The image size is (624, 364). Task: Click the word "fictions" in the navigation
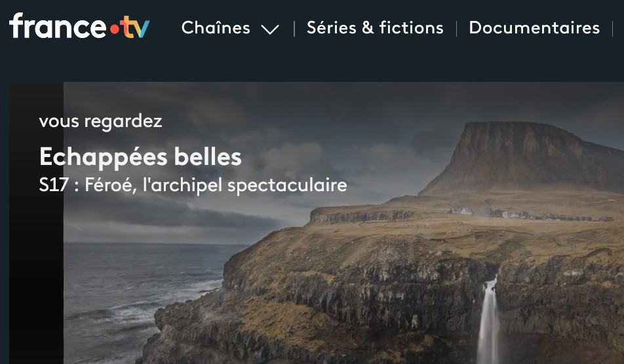click(411, 27)
